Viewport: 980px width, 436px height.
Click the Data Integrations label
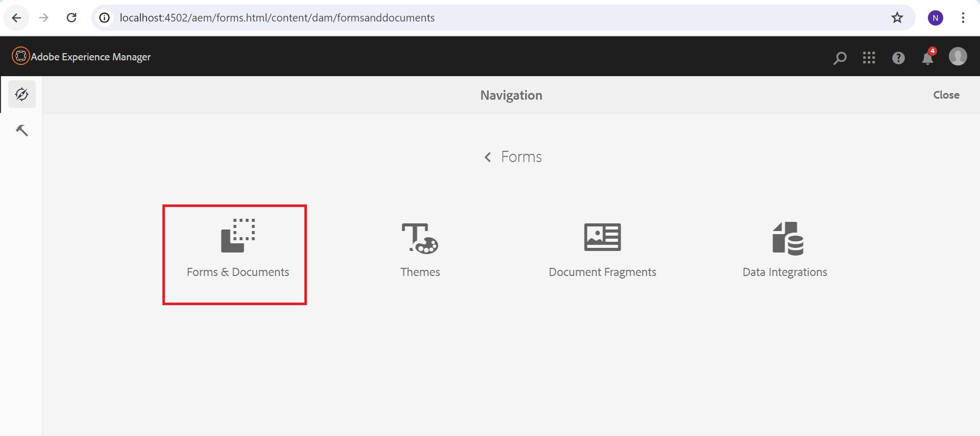785,272
